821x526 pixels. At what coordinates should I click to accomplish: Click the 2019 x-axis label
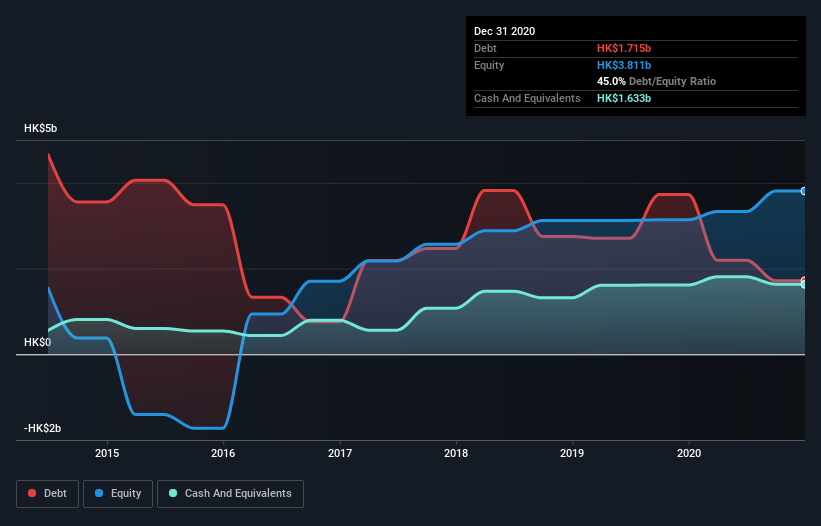tap(572, 453)
